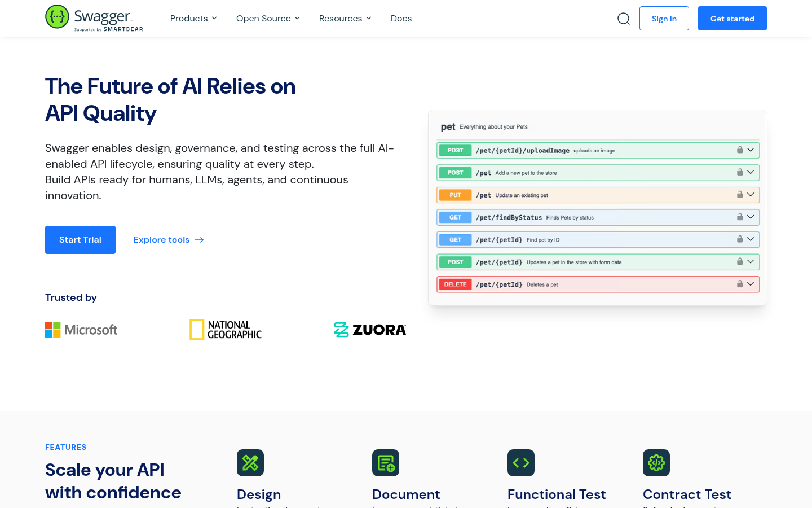Click the Design heading
812x508 pixels.
[x=259, y=494]
